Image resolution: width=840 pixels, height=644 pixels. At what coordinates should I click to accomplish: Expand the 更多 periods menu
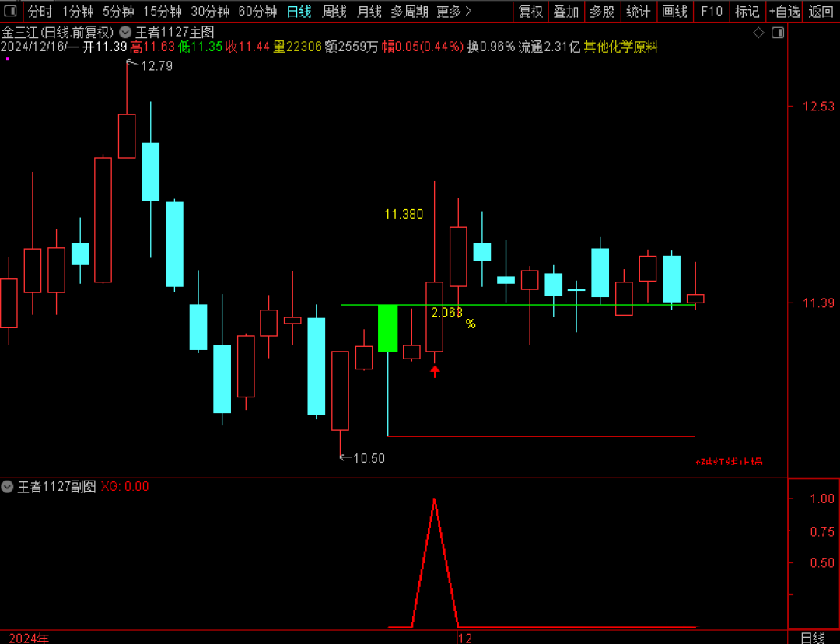[454, 11]
